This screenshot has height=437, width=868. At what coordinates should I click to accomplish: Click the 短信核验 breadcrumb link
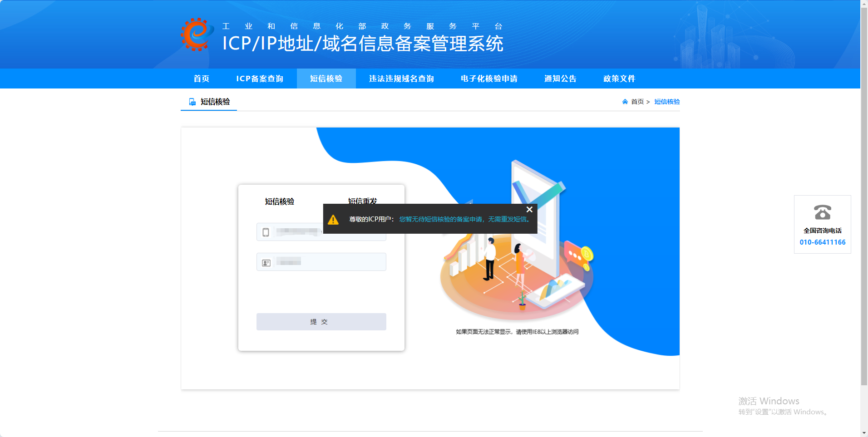coord(667,102)
